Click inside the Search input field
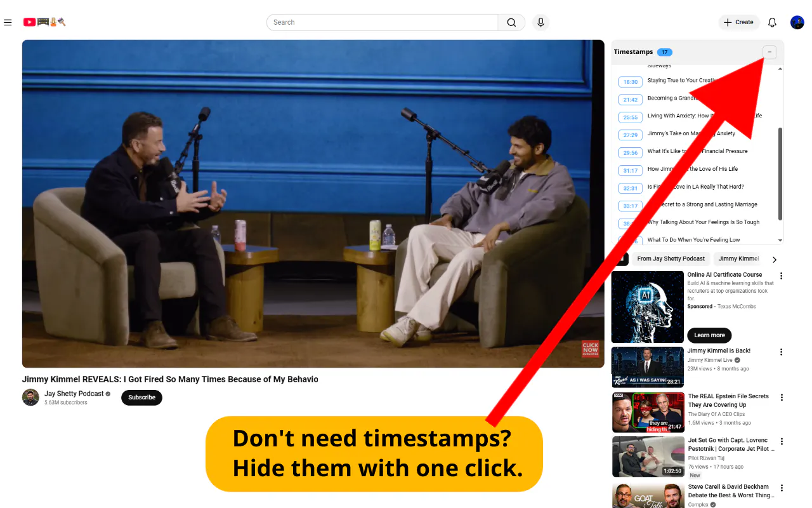Viewport: 812px width, 508px height. coord(383,22)
